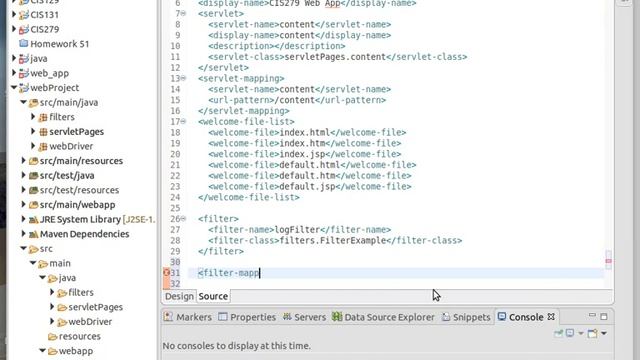Open the Markers view tab
This screenshot has width=640, height=360.
click(x=188, y=317)
